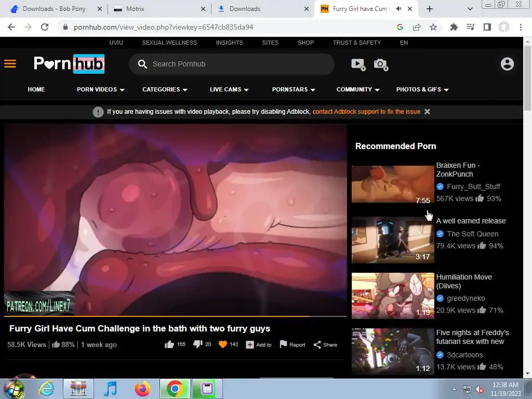The image size is (532, 399).
Task: Click the site logo in the header
Action: pos(69,64)
